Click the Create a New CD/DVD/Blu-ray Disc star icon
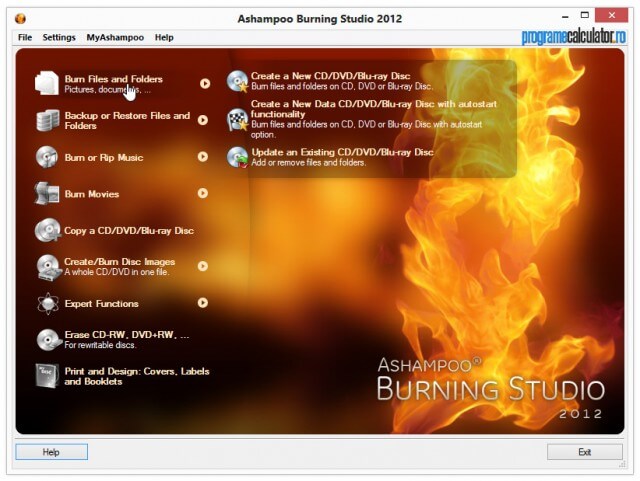640x481 pixels. point(238,81)
